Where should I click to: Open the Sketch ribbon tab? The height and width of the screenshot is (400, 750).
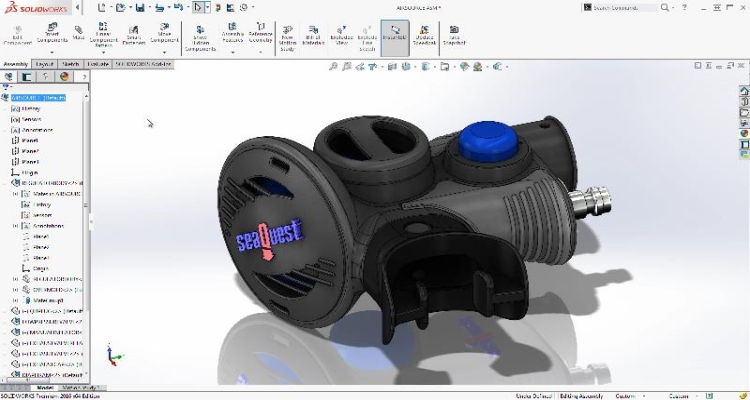(x=70, y=64)
